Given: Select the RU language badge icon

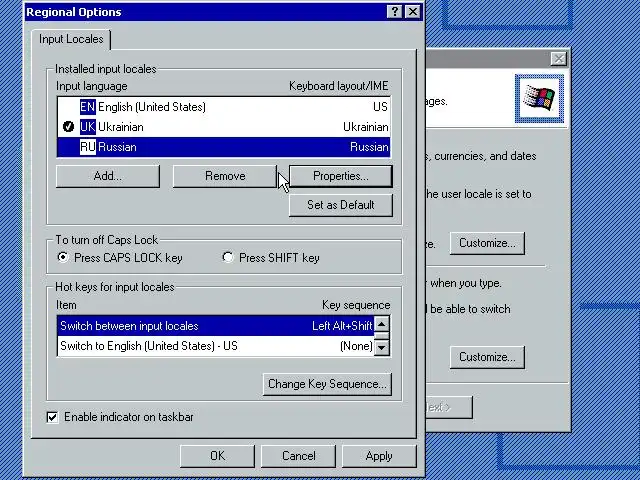Looking at the screenshot, I should tap(88, 147).
